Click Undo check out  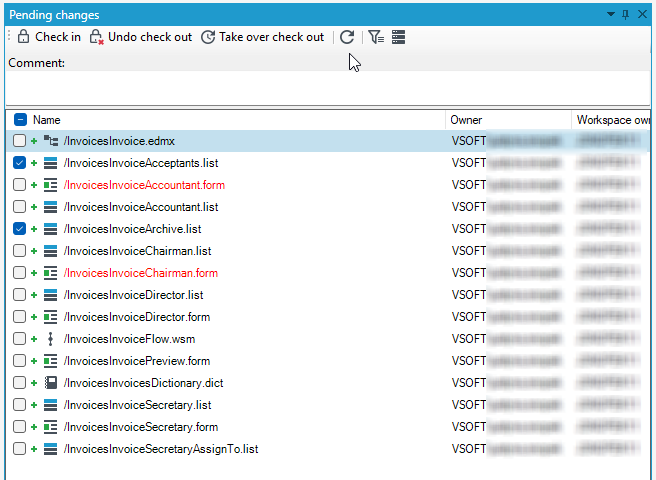pyautogui.click(x=141, y=37)
